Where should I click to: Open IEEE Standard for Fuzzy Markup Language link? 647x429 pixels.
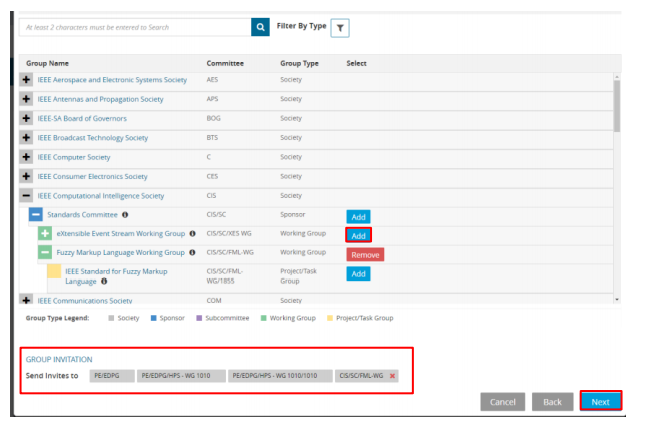coord(116,276)
